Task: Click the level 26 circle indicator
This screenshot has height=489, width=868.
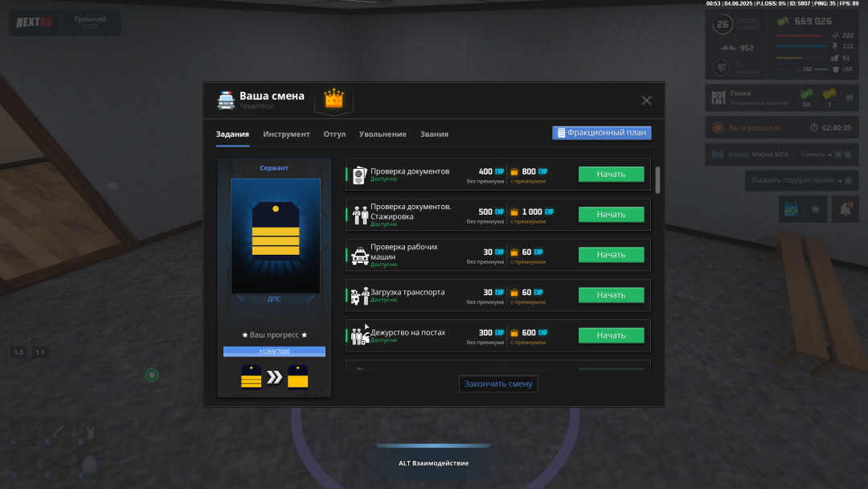Action: 723,24
